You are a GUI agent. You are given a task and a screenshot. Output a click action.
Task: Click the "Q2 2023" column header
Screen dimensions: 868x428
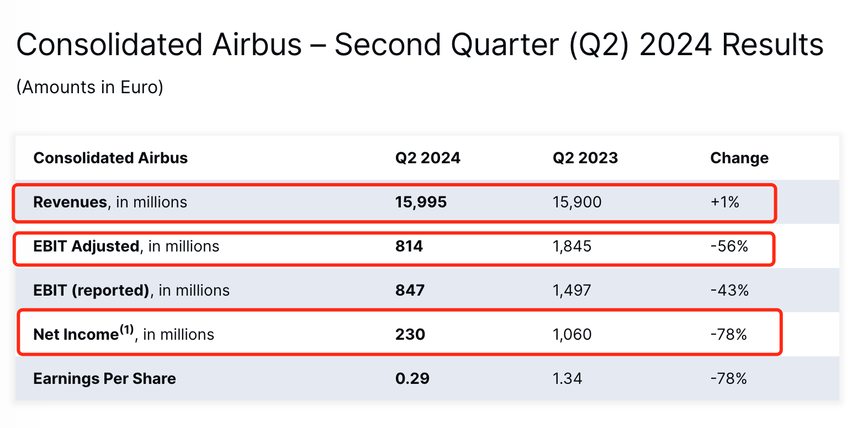pyautogui.click(x=585, y=158)
